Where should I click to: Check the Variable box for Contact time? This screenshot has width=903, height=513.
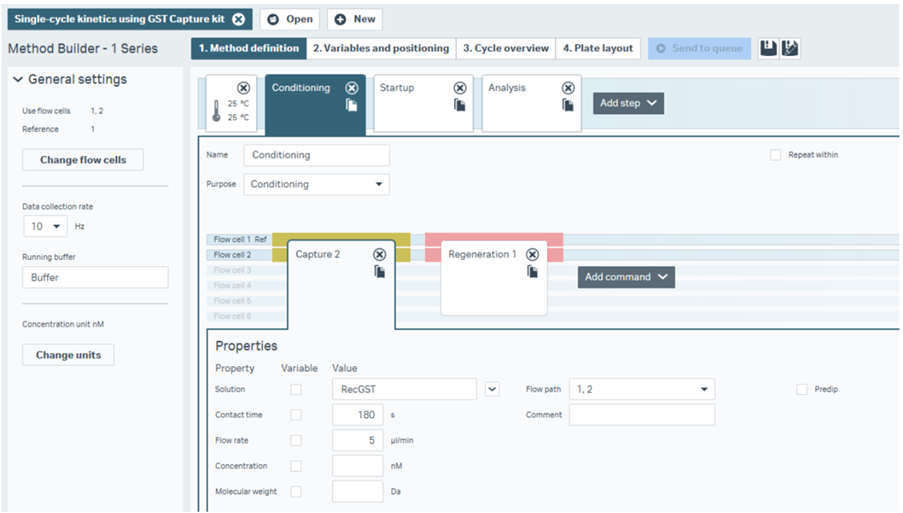[295, 414]
